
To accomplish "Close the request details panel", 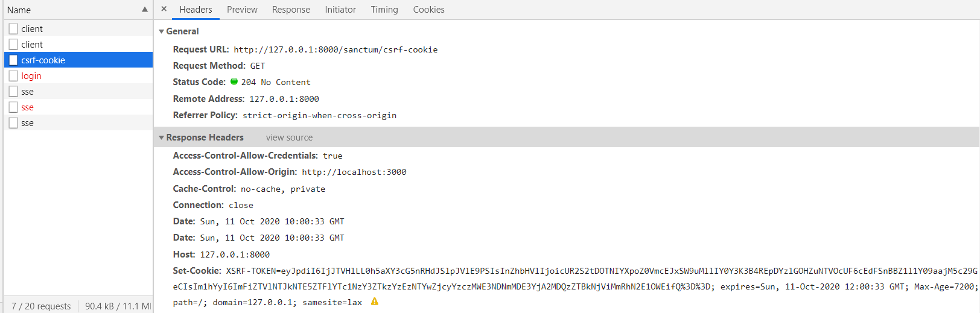I will pyautogui.click(x=164, y=9).
